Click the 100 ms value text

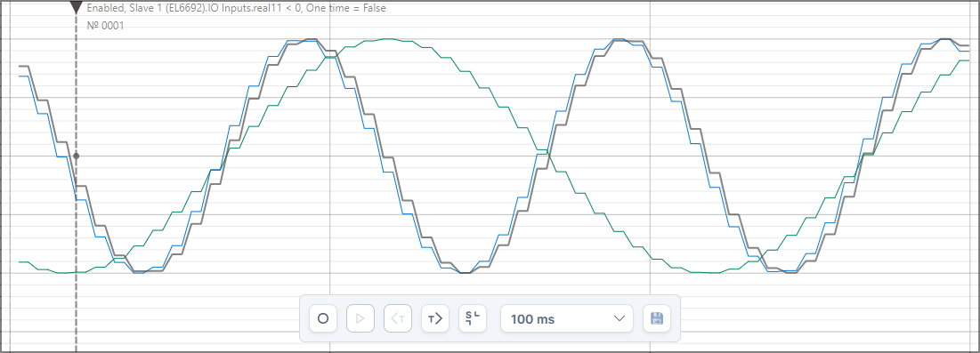pyautogui.click(x=532, y=319)
